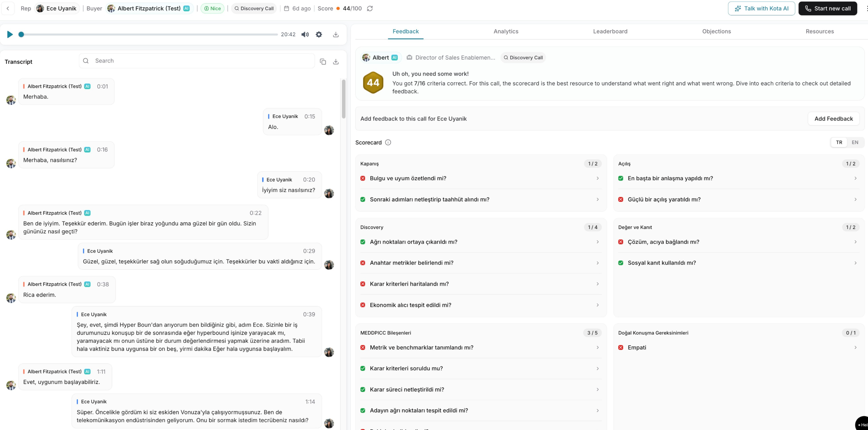
Task: Click the briefcase icon by Director title
Action: click(409, 58)
